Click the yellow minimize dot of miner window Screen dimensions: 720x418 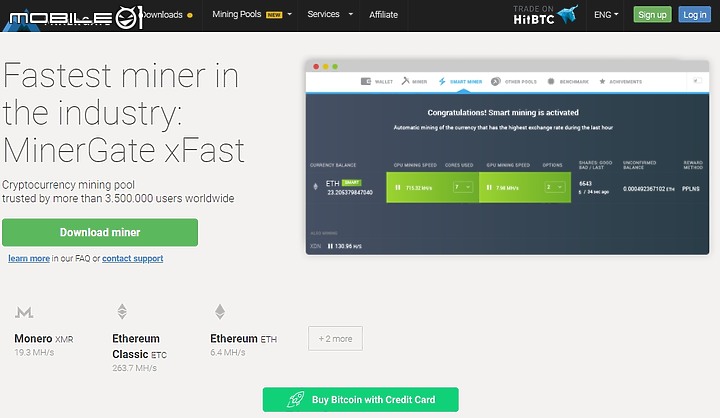(326, 67)
